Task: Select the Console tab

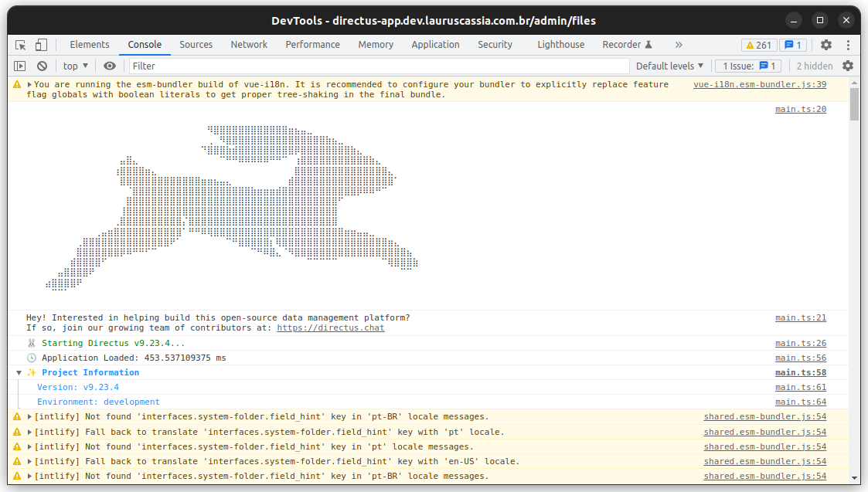Action: point(145,45)
